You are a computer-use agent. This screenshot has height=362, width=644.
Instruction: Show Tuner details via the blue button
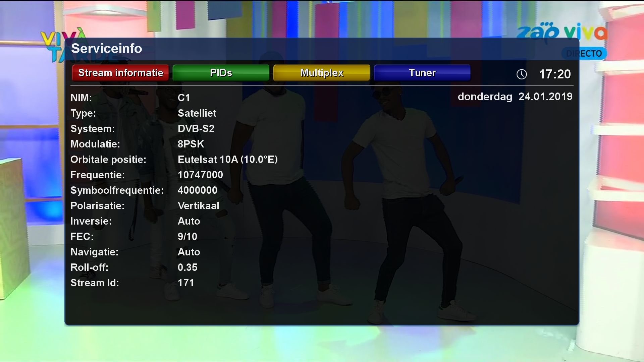pyautogui.click(x=422, y=72)
